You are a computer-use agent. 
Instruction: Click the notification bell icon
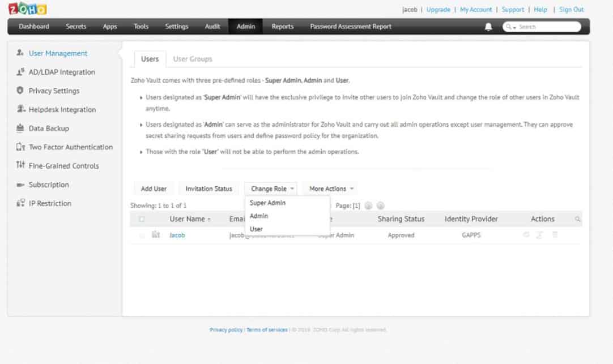pyautogui.click(x=488, y=27)
